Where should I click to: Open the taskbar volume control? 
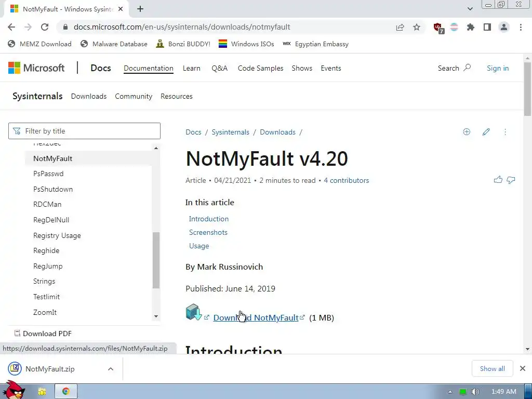coord(475,392)
